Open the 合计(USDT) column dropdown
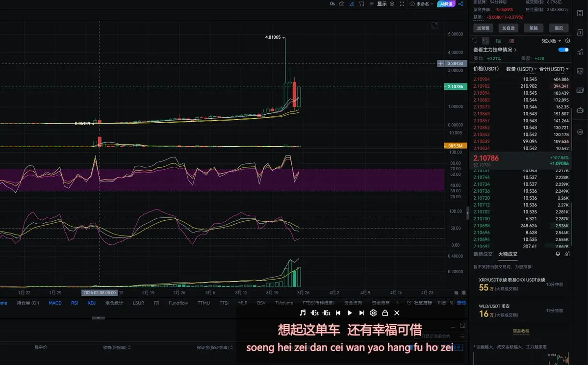The width and height of the screenshot is (588, 365). click(x=554, y=69)
